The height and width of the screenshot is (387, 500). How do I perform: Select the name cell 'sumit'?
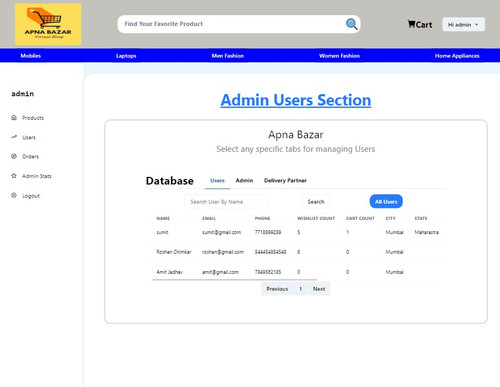click(162, 232)
